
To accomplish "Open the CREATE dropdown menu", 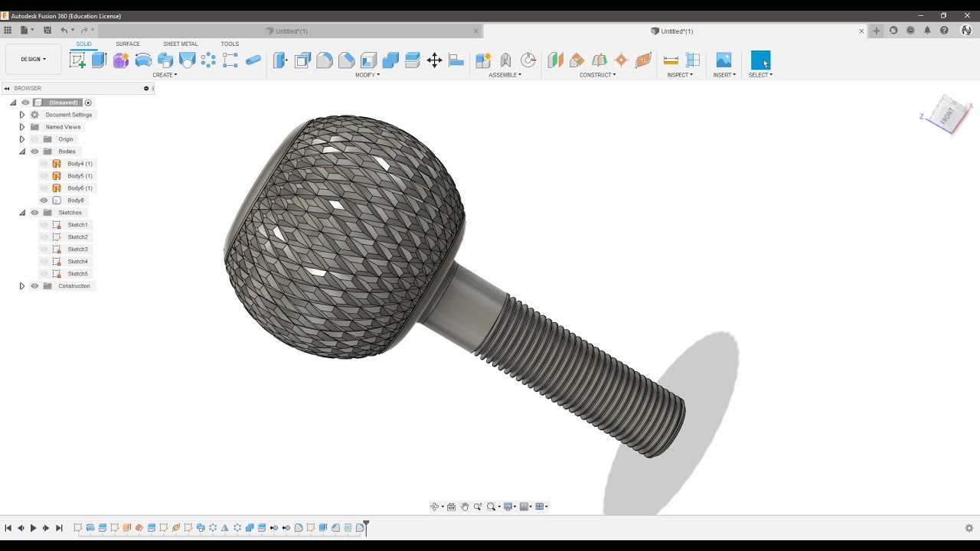I will 165,75.
